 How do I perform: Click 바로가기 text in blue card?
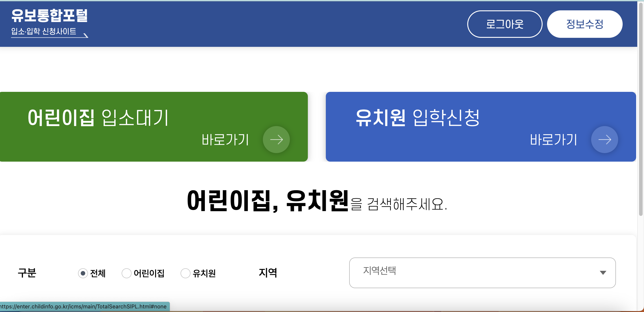tap(554, 140)
